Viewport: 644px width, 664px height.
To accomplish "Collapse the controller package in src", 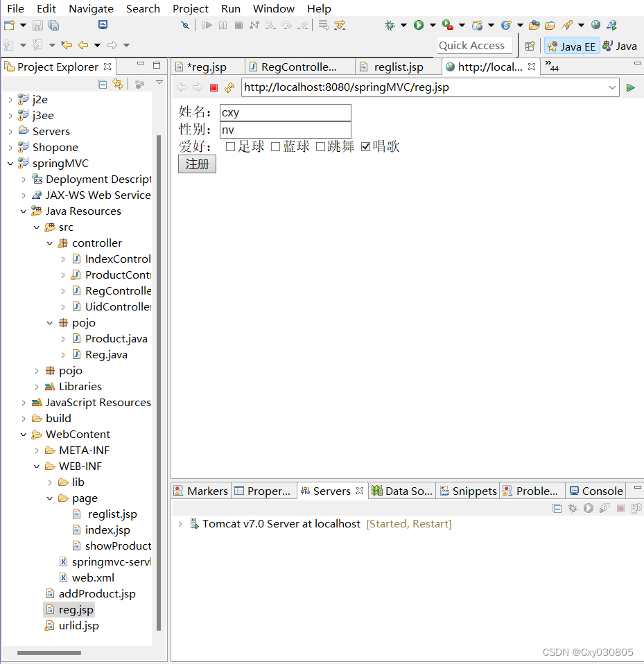I will click(49, 243).
